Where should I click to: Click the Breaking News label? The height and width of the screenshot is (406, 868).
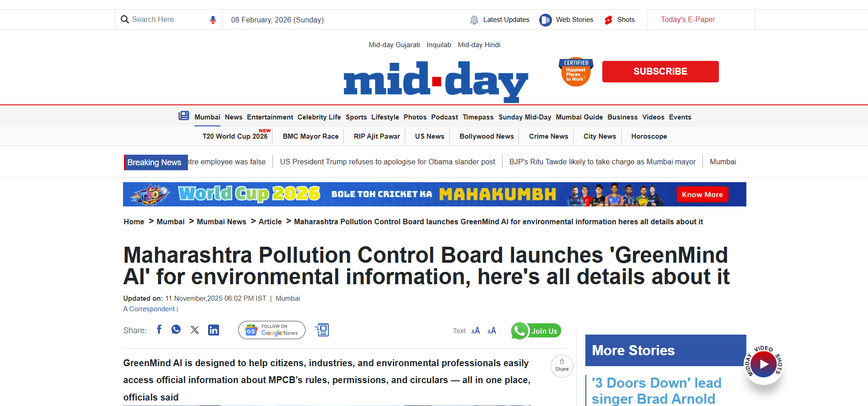155,162
